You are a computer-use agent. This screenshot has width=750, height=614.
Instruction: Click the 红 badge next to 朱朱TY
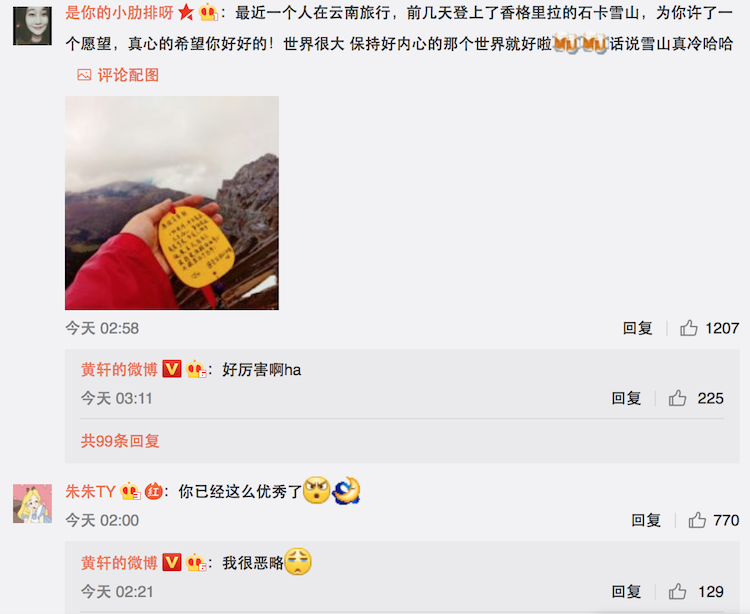[x=153, y=491]
